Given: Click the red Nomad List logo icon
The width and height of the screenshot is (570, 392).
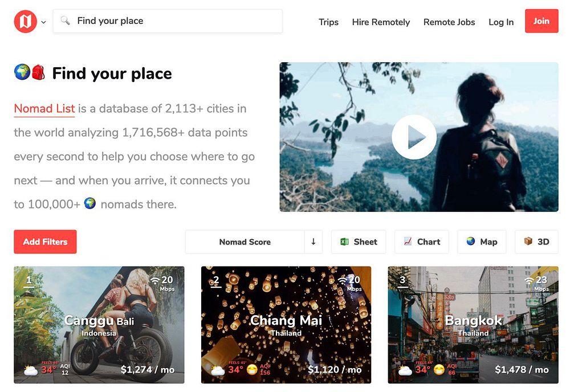Looking at the screenshot, I should (x=26, y=22).
